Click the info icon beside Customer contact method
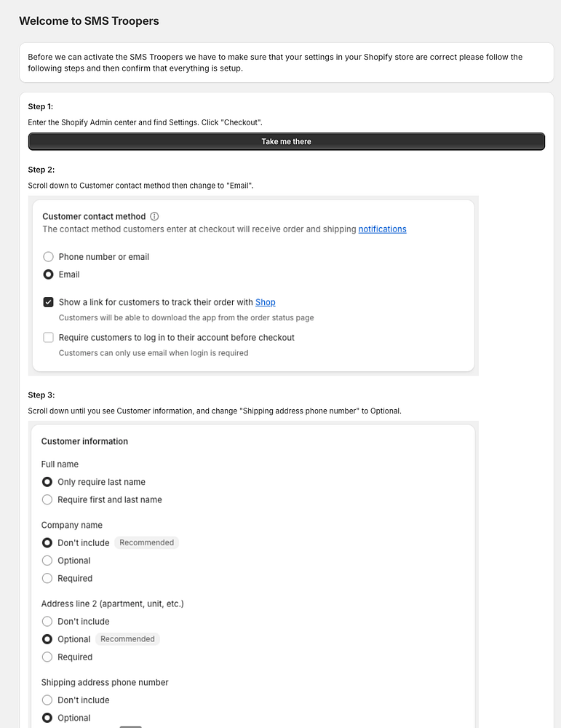Screen dimensions: 561x728 point(154,216)
